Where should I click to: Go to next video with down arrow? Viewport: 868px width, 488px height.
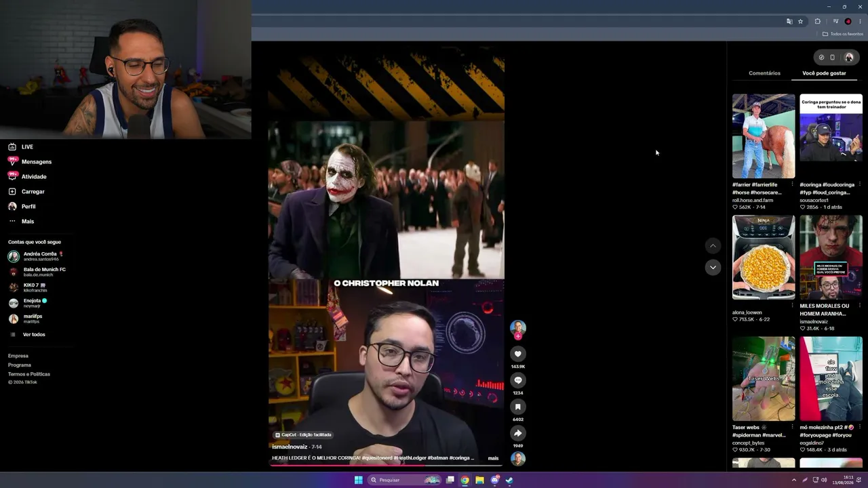pyautogui.click(x=712, y=267)
